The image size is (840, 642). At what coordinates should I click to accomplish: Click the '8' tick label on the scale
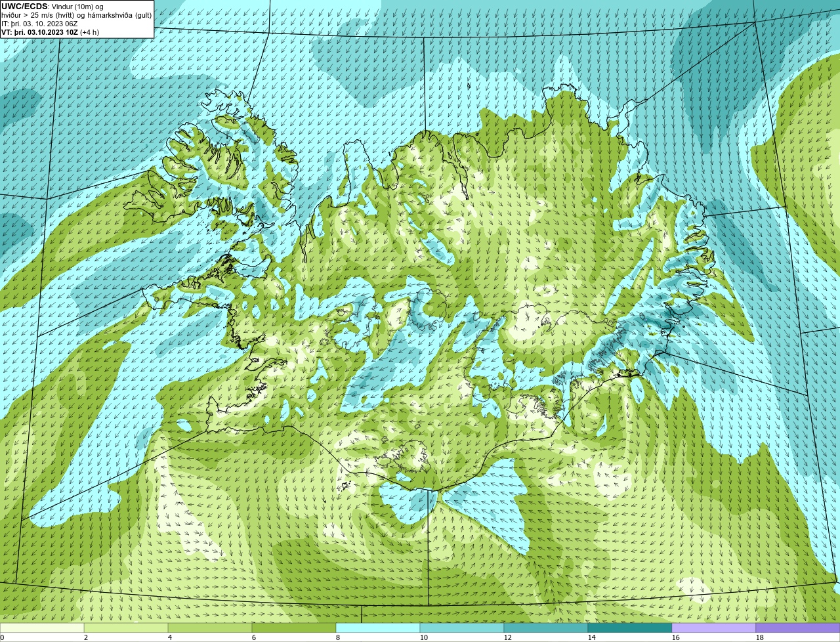(x=338, y=637)
